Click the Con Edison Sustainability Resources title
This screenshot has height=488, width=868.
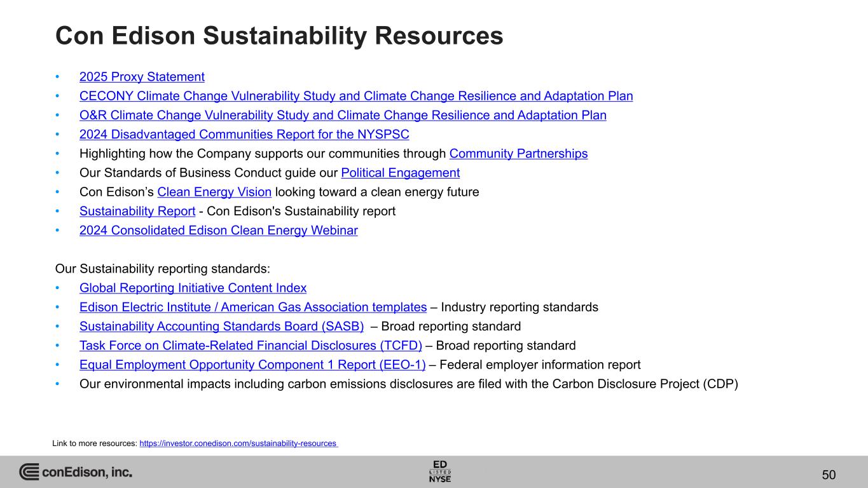(279, 36)
